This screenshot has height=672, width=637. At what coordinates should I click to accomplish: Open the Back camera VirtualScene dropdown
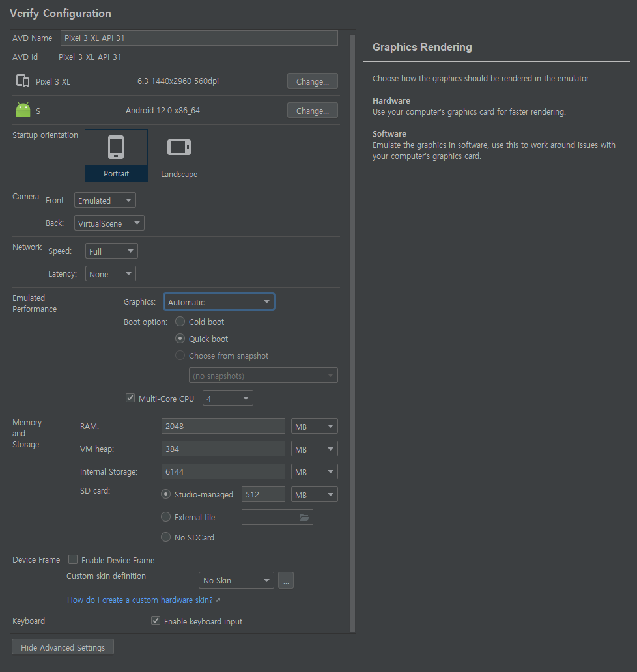(109, 223)
